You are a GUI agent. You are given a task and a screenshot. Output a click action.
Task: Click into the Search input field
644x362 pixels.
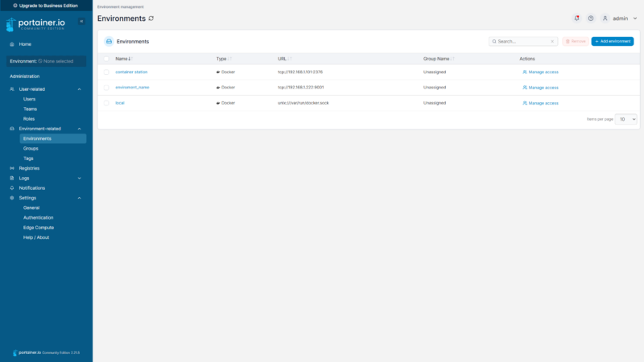click(x=521, y=41)
